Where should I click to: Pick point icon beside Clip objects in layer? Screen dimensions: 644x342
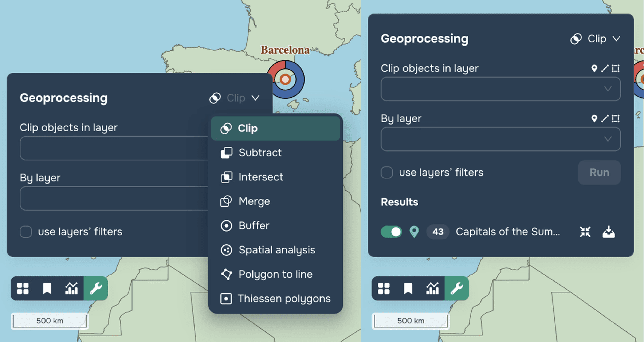click(594, 68)
